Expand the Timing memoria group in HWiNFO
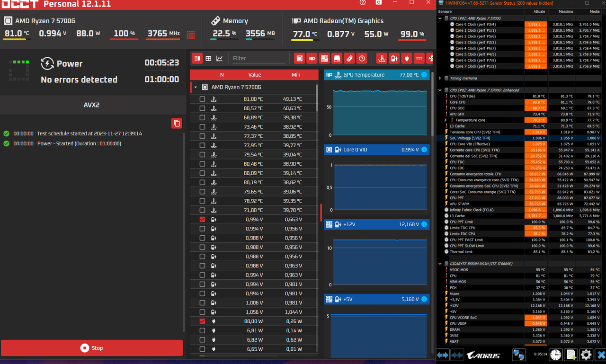The image size is (606, 364). coord(440,78)
